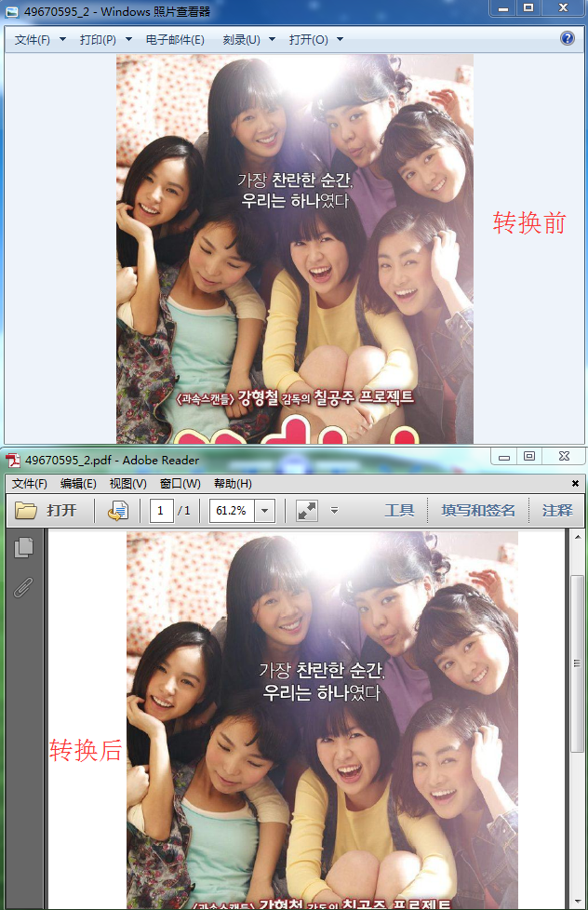Click the Photo Viewer title bar icon
The width and height of the screenshot is (588, 910).
coord(11,11)
